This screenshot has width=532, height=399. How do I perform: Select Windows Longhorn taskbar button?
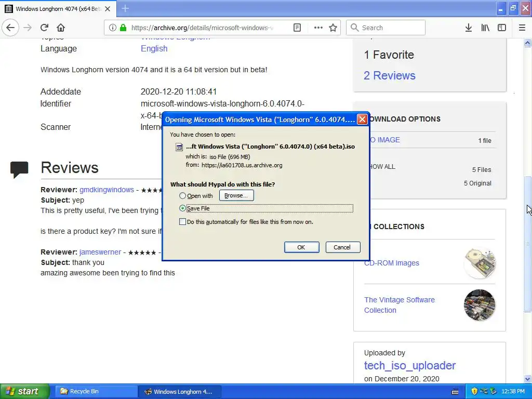(x=180, y=392)
